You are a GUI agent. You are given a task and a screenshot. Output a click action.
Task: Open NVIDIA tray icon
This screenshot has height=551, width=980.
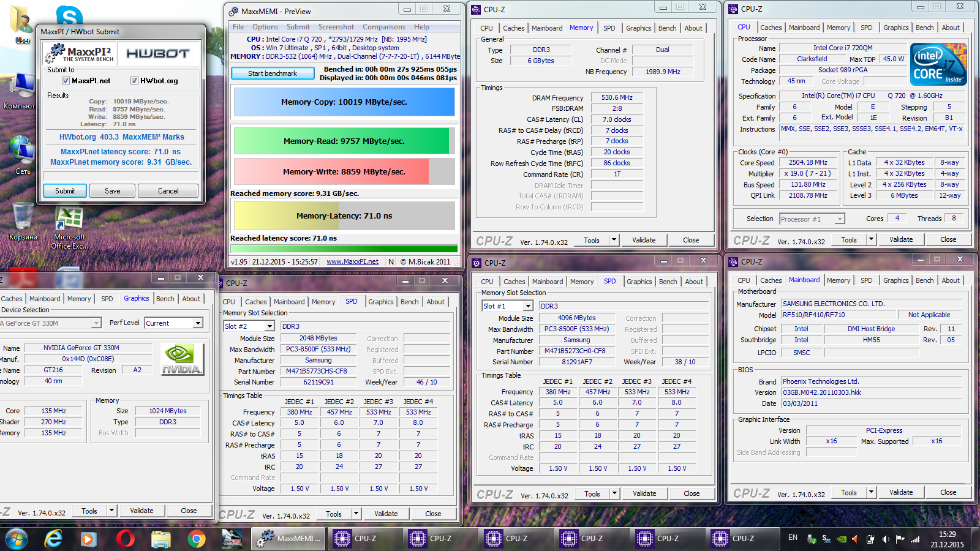tap(842, 539)
